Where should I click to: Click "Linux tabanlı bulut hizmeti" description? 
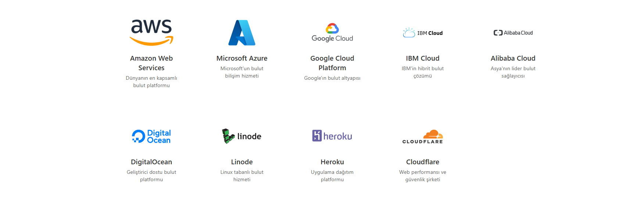242,176
